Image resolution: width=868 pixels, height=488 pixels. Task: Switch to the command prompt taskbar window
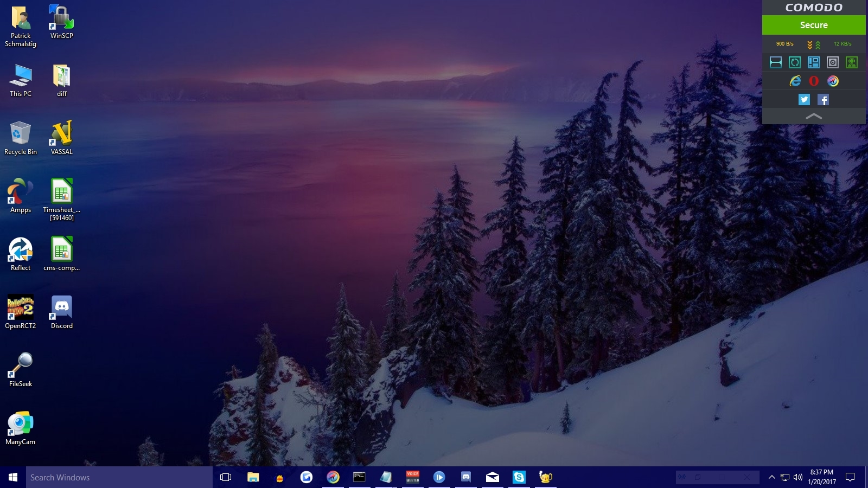coord(359,477)
